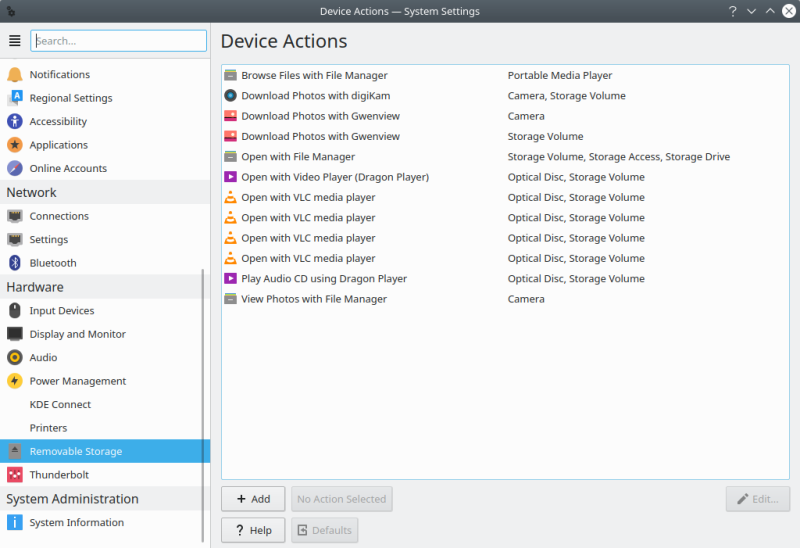
Task: Go to the Online Accounts settings
Action: [68, 169]
